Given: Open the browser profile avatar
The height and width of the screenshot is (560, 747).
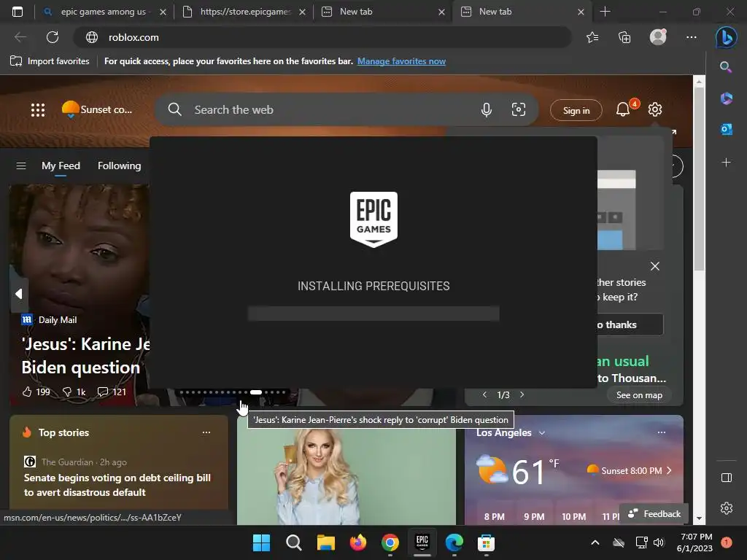Looking at the screenshot, I should tap(658, 37).
